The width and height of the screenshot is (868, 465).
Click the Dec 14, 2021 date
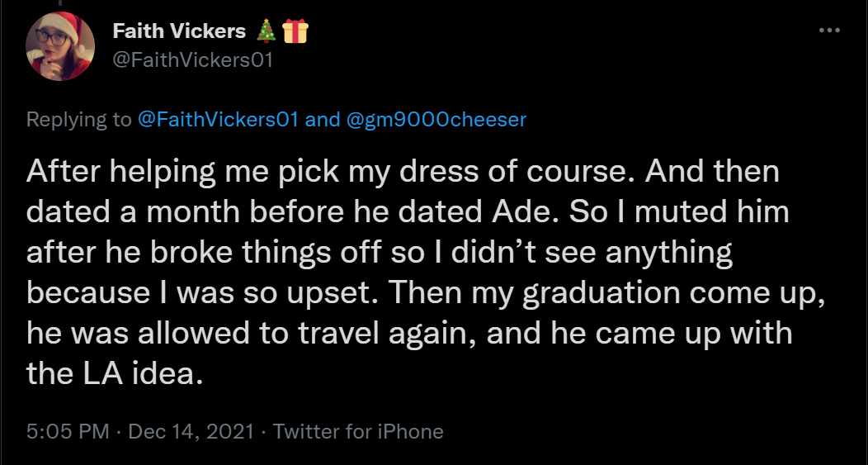click(x=191, y=431)
